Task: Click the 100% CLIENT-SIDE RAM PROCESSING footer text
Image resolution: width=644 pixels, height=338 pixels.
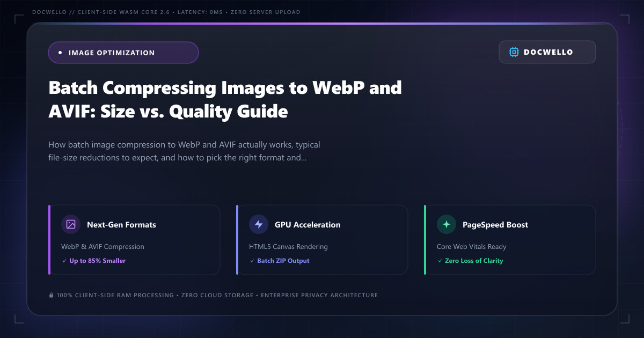Action: click(x=115, y=295)
